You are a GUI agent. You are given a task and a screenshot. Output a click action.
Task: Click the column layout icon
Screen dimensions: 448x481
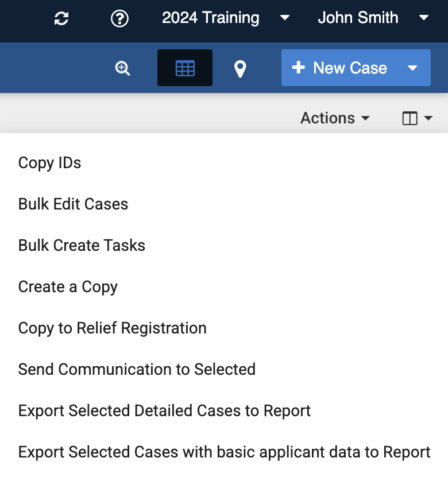tap(410, 118)
